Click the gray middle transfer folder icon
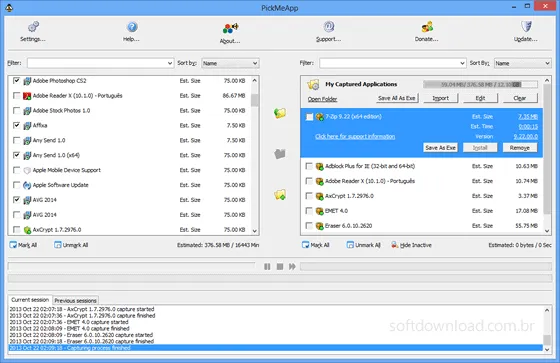The width and height of the screenshot is (560, 363). (x=280, y=154)
